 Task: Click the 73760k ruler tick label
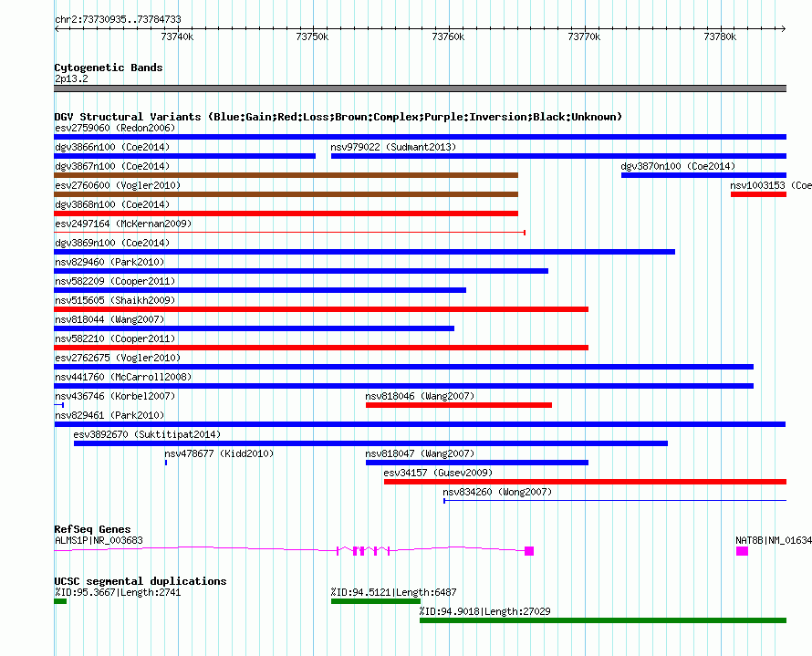(x=448, y=36)
